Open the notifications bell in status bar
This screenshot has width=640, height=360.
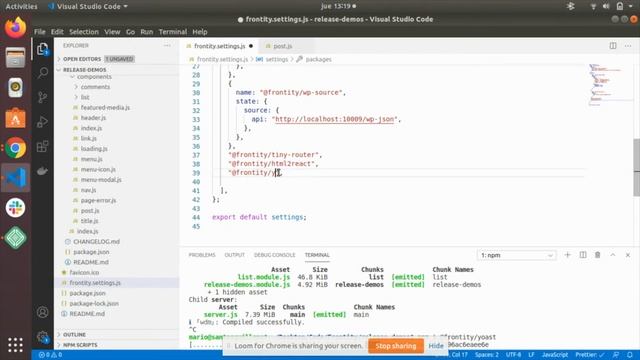630,355
